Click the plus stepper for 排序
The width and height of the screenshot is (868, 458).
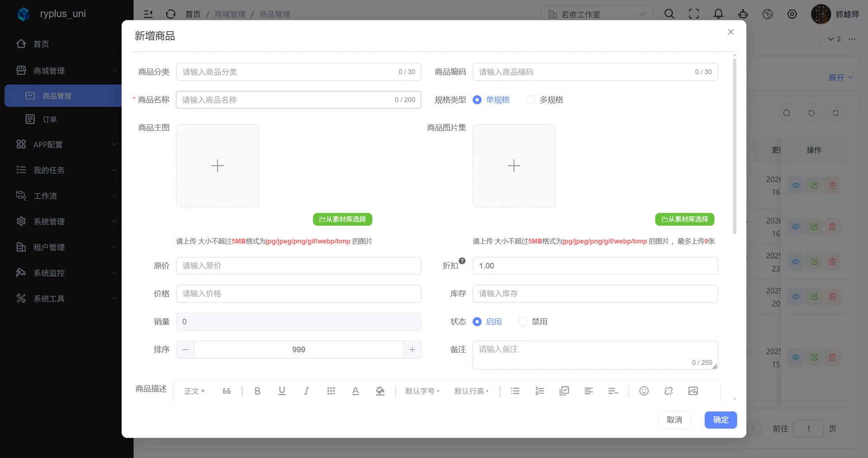coord(412,350)
